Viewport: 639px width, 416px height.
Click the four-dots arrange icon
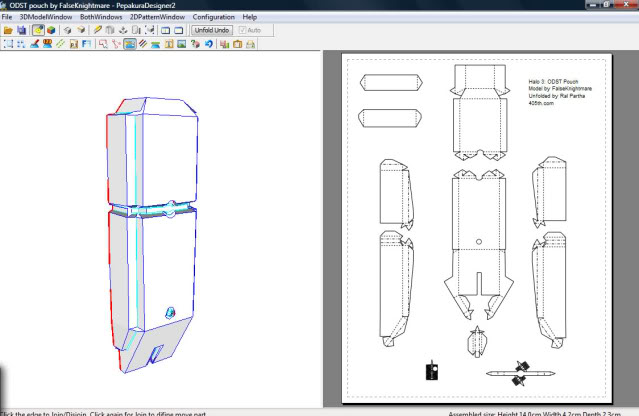click(x=21, y=44)
